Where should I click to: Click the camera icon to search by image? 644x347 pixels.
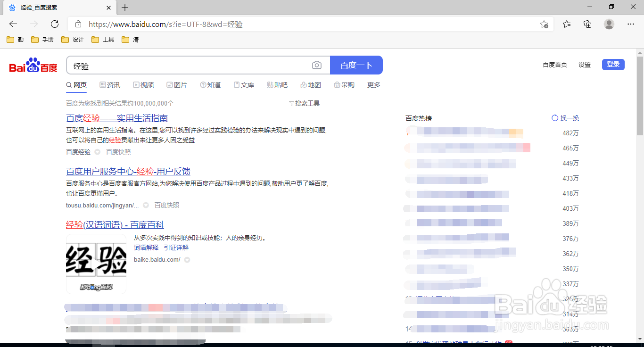316,65
